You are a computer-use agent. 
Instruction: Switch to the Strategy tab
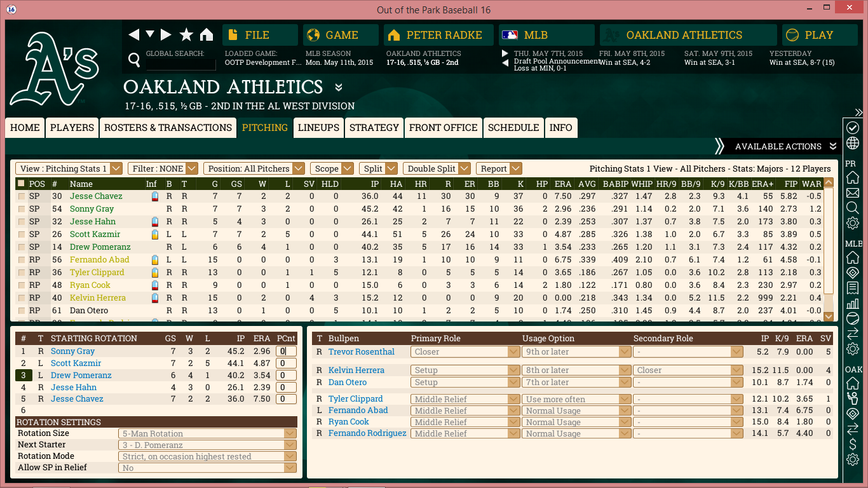tap(374, 128)
